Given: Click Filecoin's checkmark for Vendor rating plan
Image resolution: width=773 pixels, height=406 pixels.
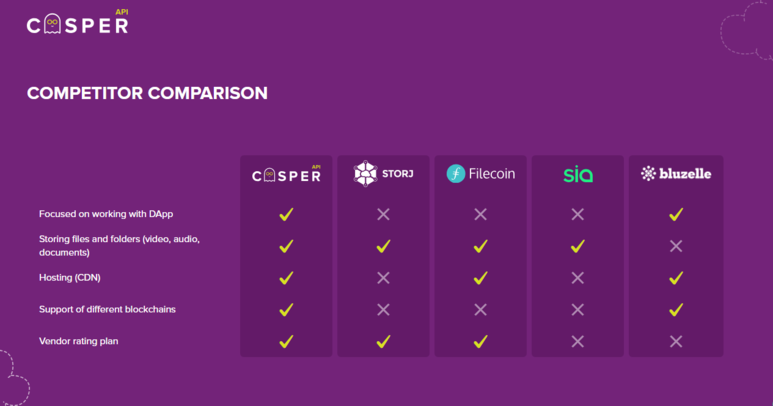Looking at the screenshot, I should point(480,341).
